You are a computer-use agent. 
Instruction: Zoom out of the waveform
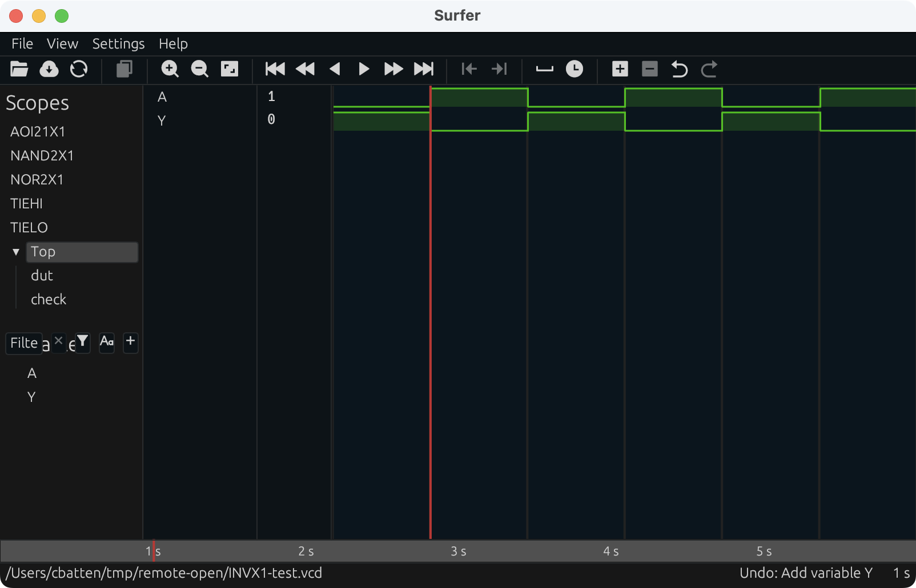[199, 69]
